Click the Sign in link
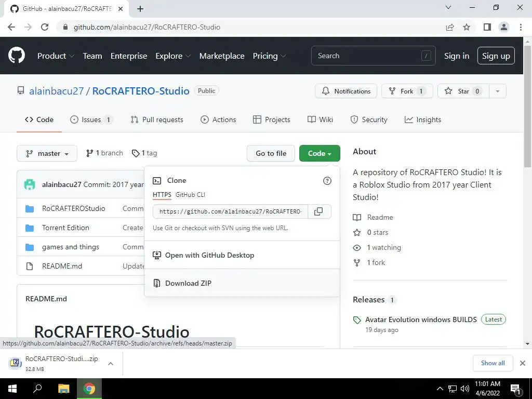 (457, 56)
